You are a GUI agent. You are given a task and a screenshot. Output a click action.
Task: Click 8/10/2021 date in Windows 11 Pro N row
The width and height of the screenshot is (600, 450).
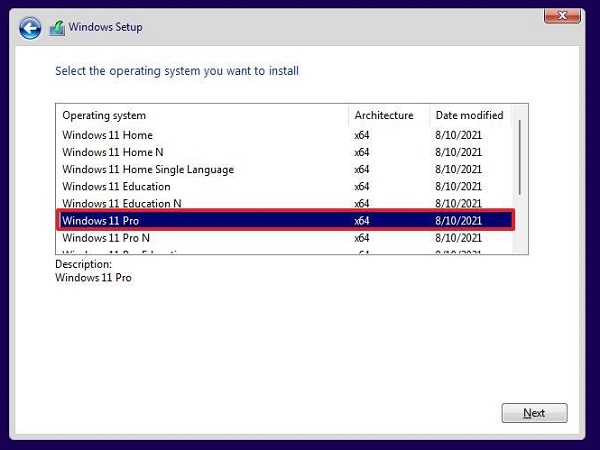[458, 238]
